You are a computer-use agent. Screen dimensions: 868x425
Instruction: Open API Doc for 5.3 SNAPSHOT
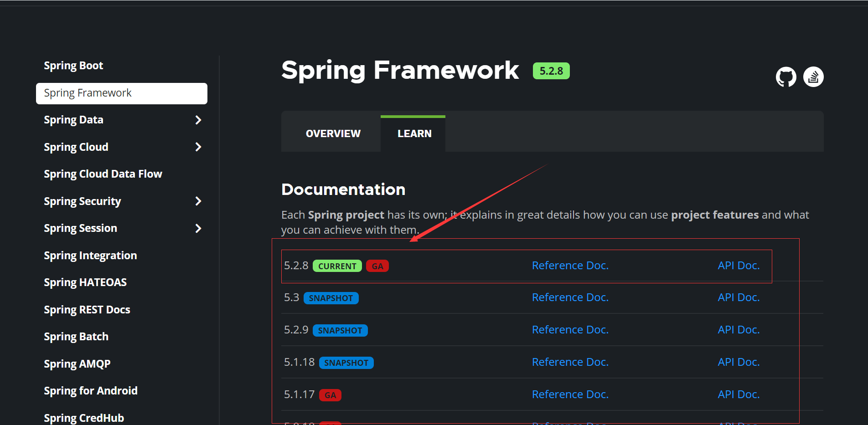click(738, 297)
